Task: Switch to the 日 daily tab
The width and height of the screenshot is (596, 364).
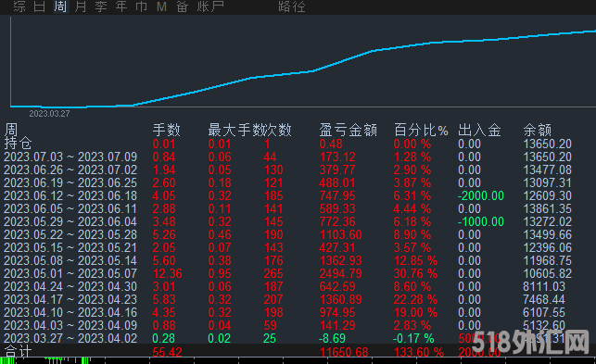Action: 40,6
